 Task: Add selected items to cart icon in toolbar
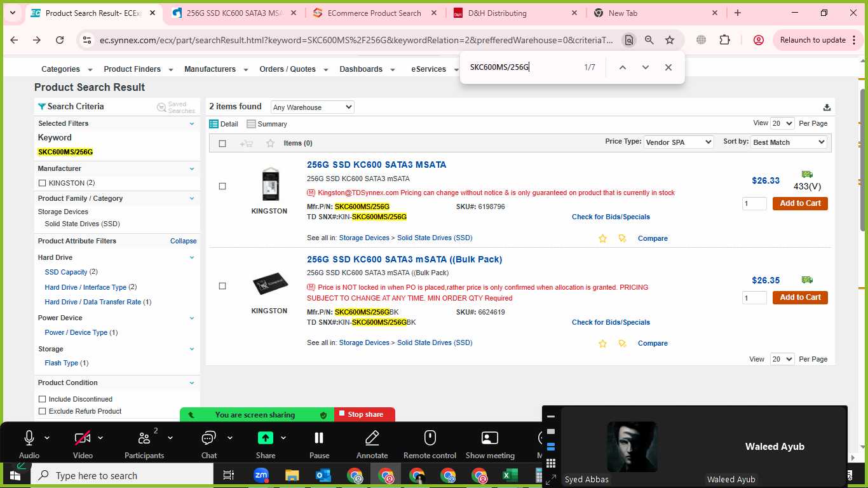click(247, 144)
